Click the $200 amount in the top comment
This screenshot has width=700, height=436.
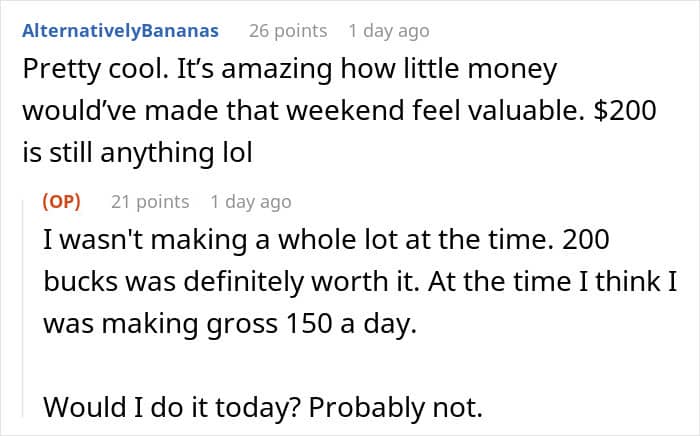625,111
